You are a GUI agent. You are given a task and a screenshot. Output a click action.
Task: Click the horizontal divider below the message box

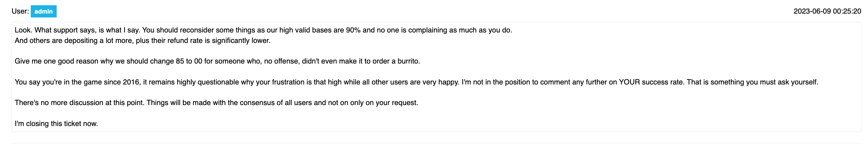pos(436,143)
